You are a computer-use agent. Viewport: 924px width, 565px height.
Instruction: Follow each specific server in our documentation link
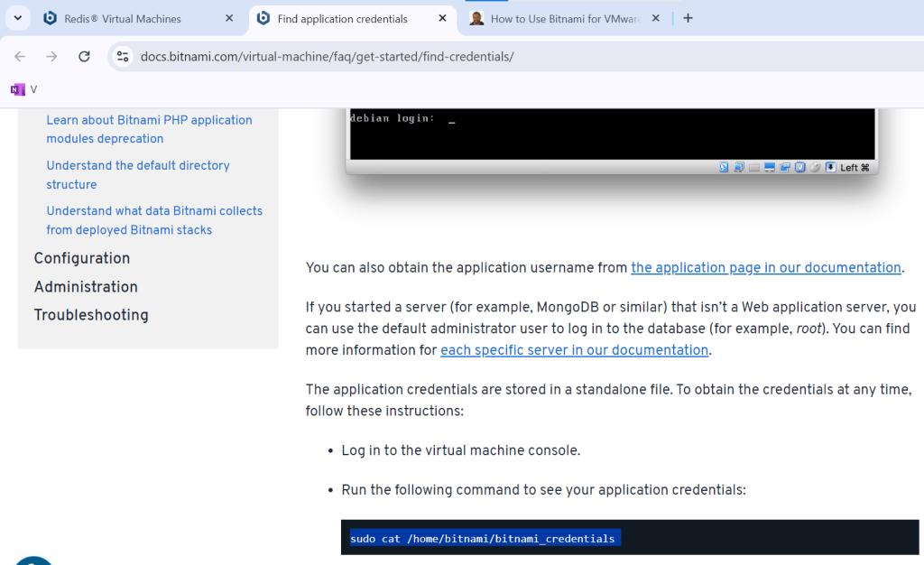575,350
